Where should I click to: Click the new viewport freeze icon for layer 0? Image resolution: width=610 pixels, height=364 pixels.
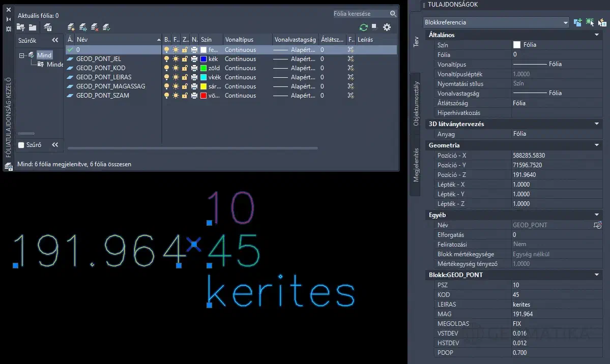click(351, 50)
